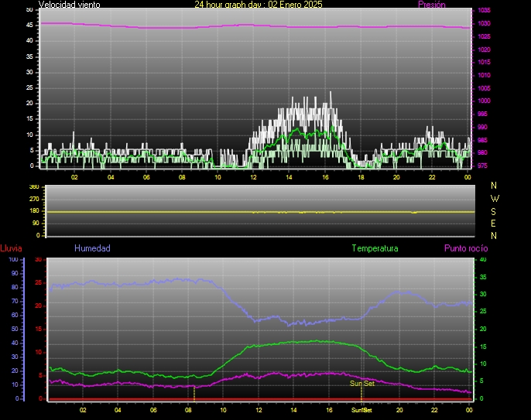The width and height of the screenshot is (531, 420).
Task: Click the "980" pressure axis value
Action: 482,152
